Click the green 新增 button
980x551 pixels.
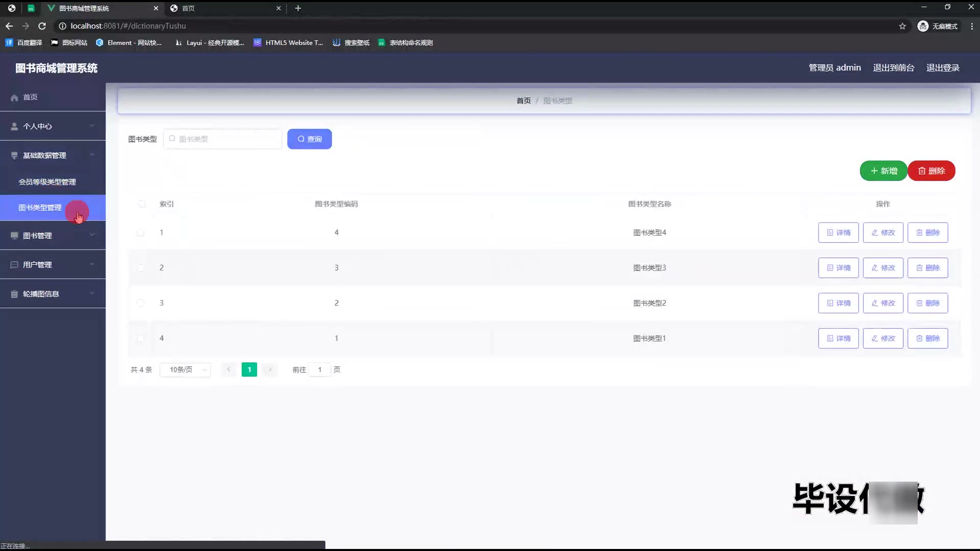pos(884,171)
